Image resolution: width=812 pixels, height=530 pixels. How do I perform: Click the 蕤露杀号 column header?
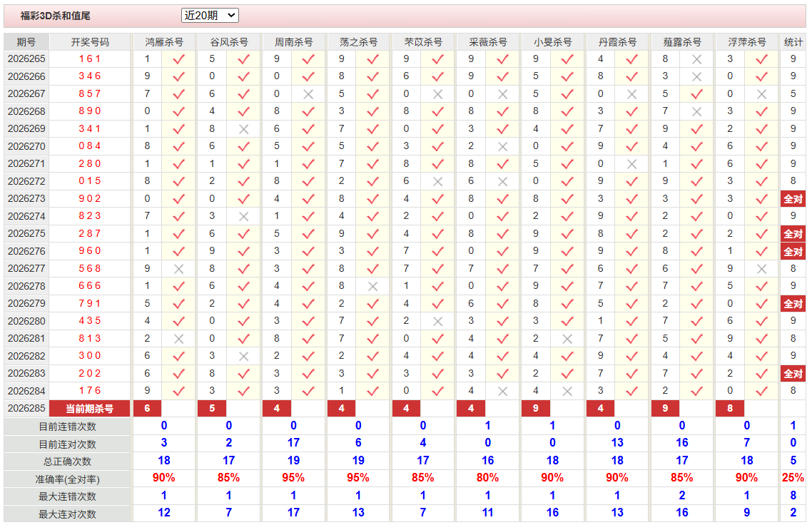coord(682,42)
